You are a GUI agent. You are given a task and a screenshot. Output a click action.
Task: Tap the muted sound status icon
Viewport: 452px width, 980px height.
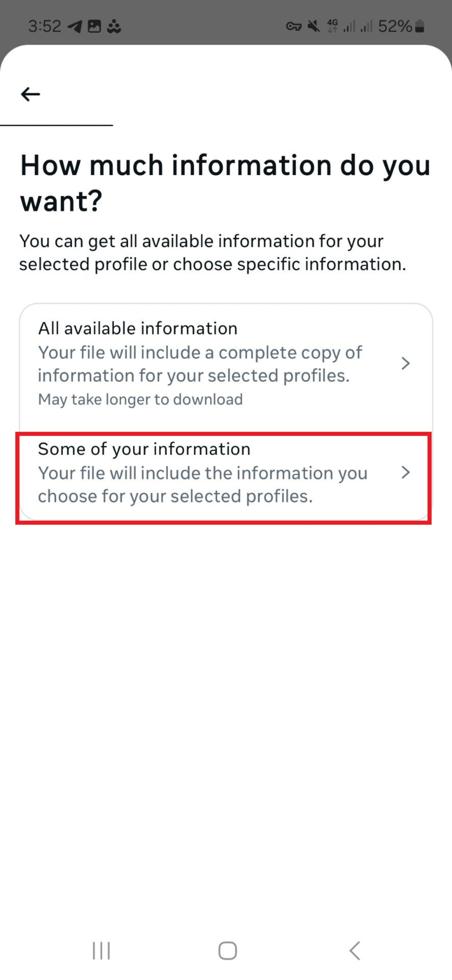[314, 26]
